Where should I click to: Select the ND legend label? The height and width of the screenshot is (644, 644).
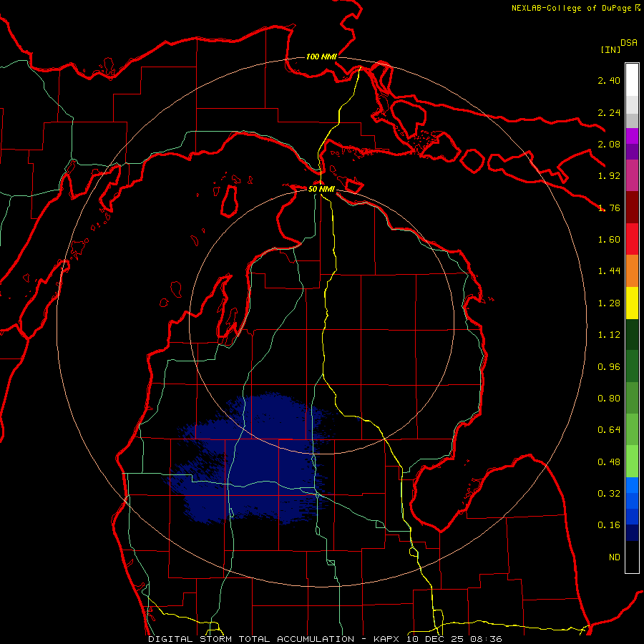[615, 557]
